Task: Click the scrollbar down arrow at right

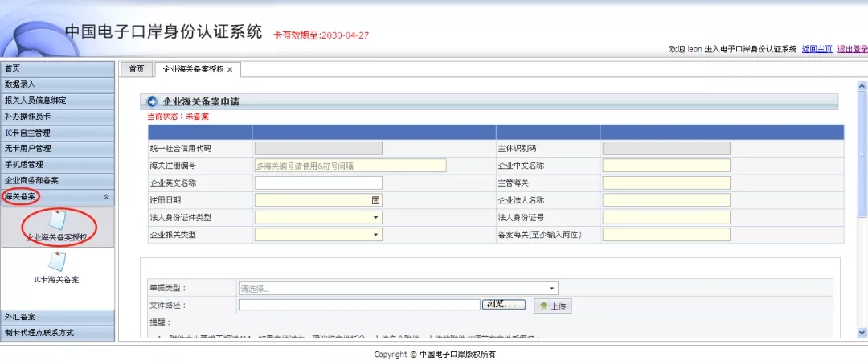Action: (862, 331)
